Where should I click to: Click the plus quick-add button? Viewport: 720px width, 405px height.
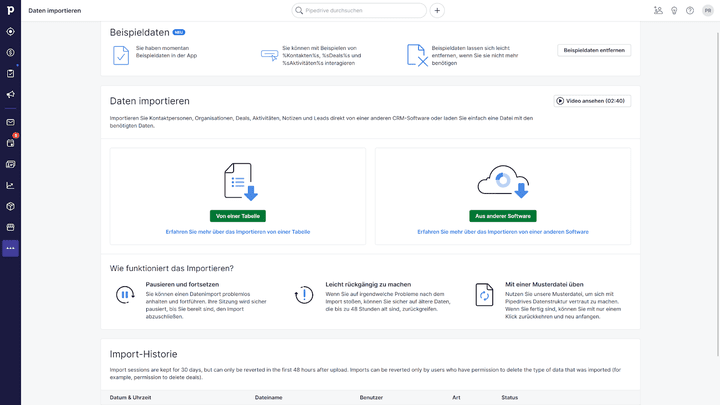coord(437,10)
